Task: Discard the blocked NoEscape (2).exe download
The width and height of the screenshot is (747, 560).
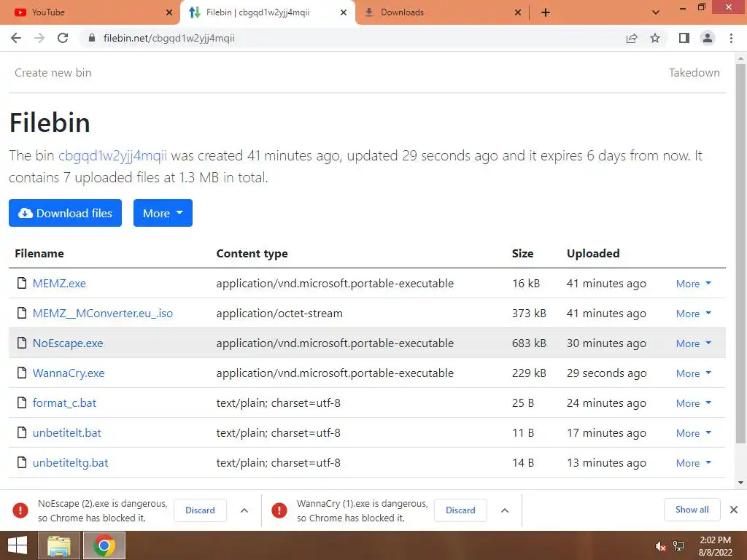Action: (200, 510)
